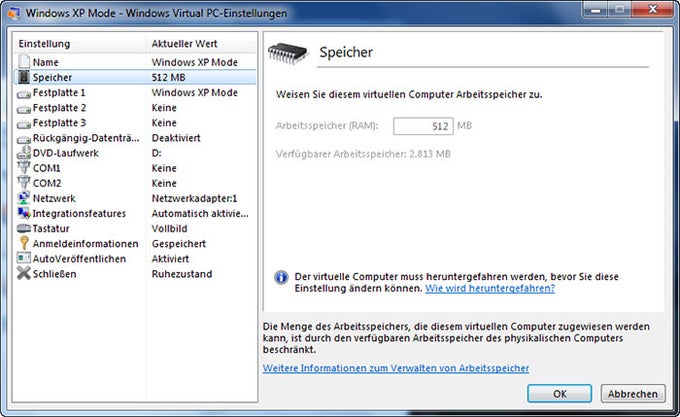Select the Festplatte 1 setting

tap(135, 92)
